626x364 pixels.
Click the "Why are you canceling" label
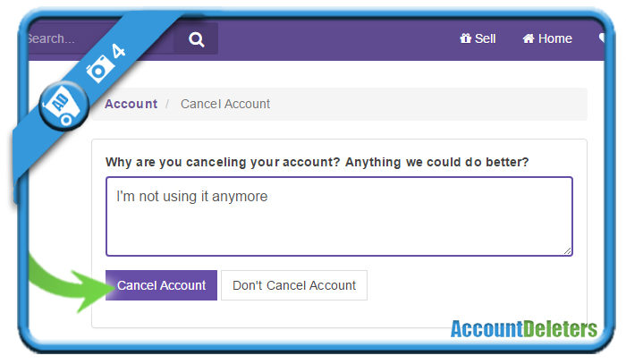[x=317, y=162]
